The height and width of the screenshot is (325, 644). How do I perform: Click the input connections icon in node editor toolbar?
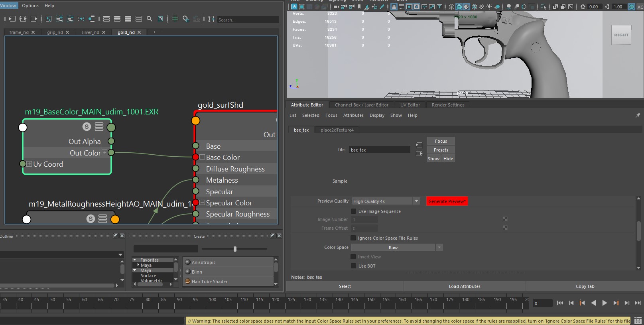(12, 19)
